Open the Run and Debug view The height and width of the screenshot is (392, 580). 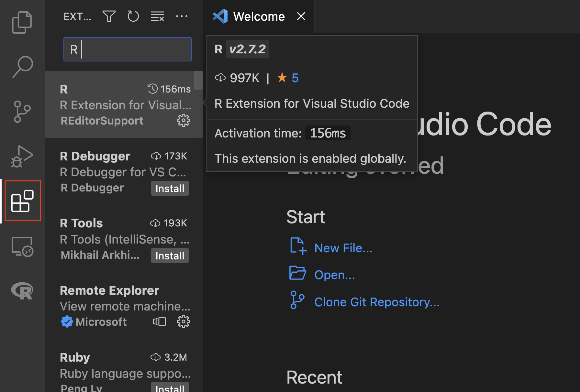pos(22,157)
